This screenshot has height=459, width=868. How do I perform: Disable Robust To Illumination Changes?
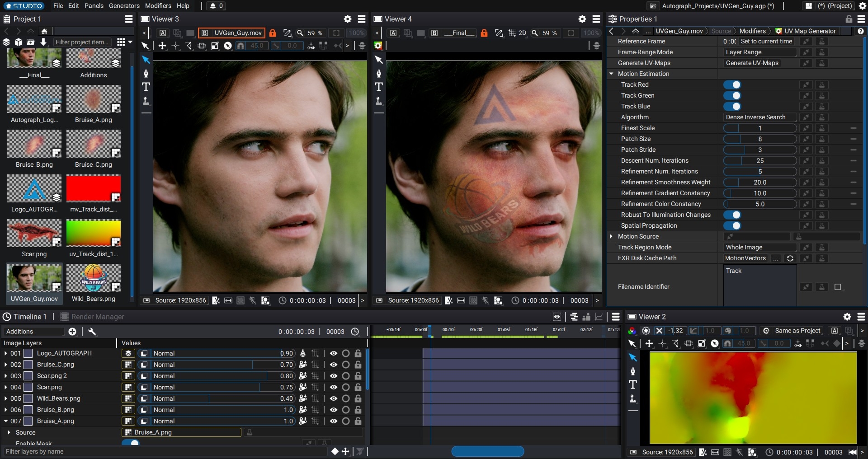pos(732,215)
